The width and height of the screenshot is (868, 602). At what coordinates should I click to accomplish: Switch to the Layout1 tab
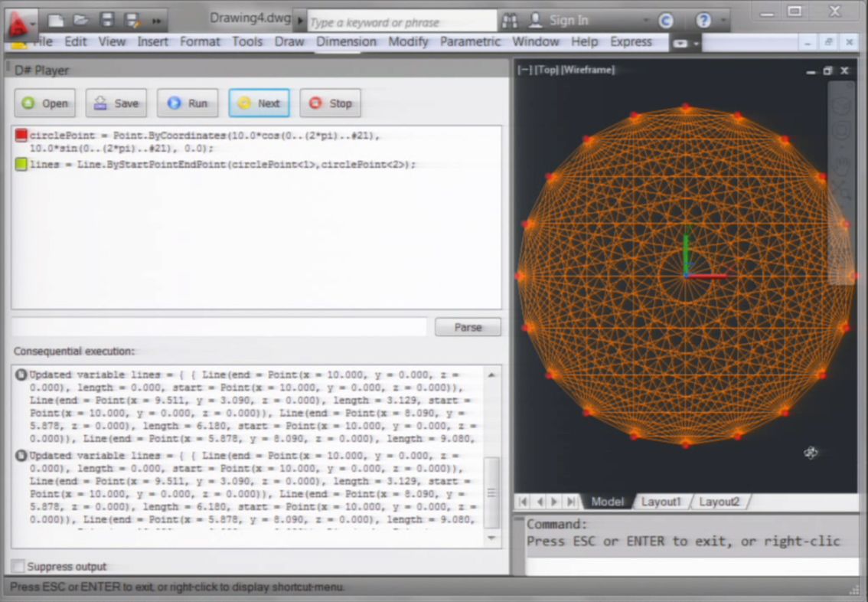(661, 502)
